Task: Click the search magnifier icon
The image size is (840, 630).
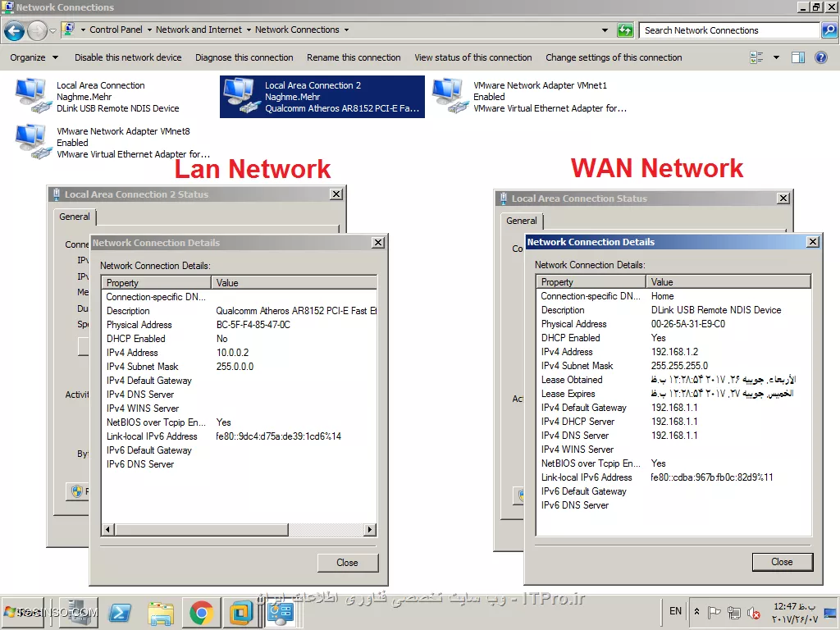Action: 829,30
